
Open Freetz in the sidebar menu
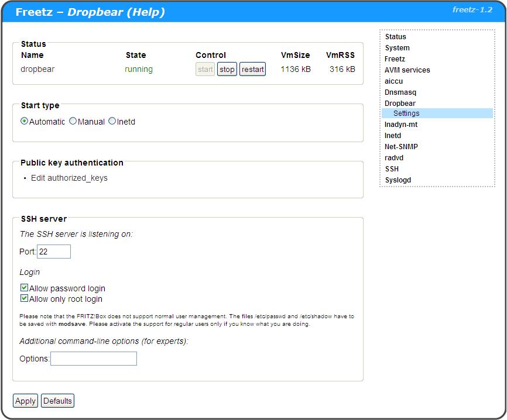[395, 59]
